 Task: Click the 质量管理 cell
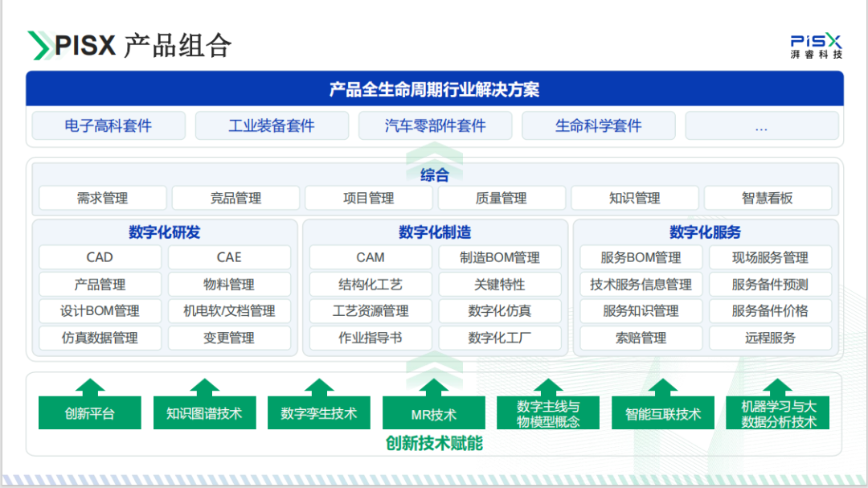[x=502, y=198]
